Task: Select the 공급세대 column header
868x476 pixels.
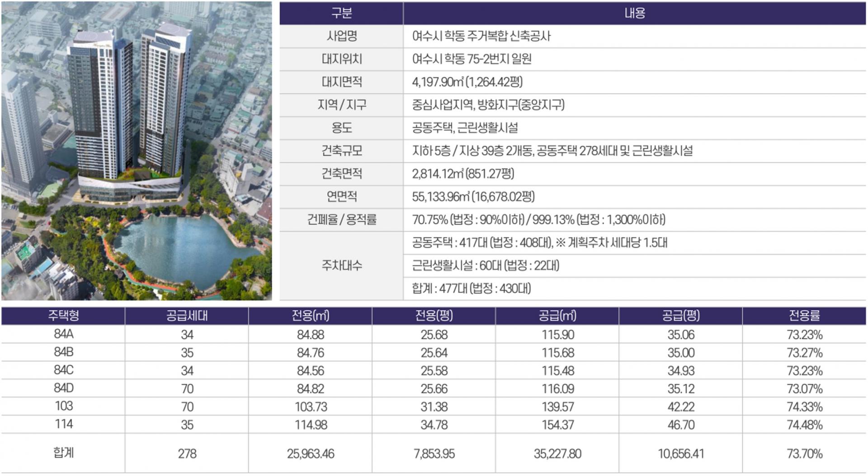Action: click(x=187, y=316)
